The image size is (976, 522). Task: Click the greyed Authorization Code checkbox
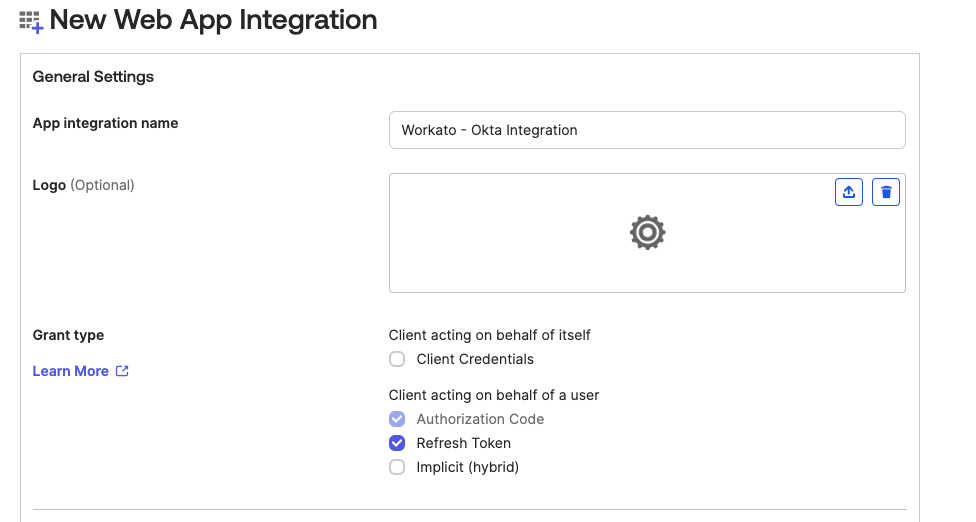[396, 419]
